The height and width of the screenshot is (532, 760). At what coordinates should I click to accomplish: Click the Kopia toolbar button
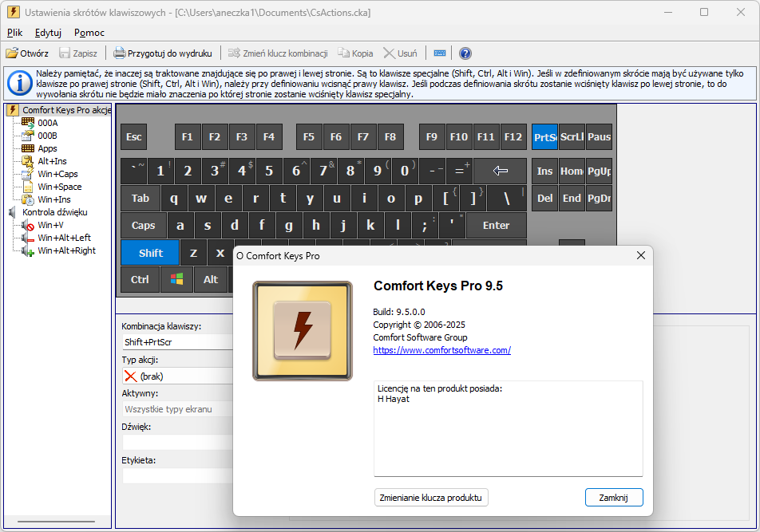coord(355,53)
